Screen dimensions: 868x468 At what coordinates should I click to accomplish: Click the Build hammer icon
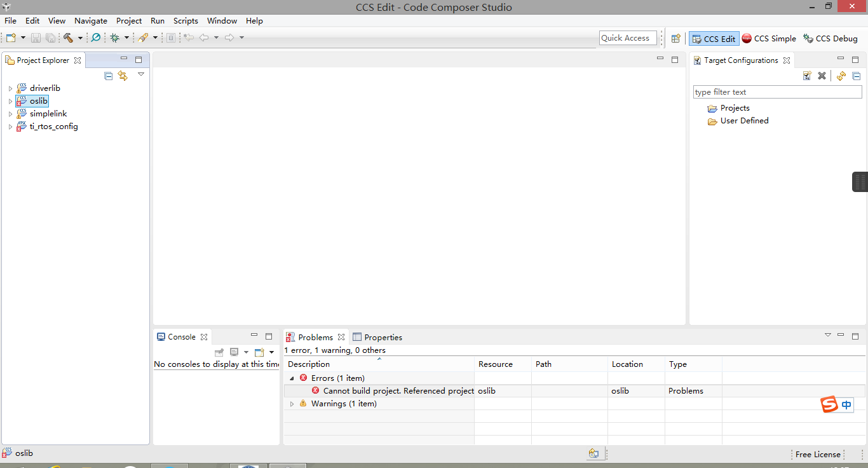click(x=68, y=38)
